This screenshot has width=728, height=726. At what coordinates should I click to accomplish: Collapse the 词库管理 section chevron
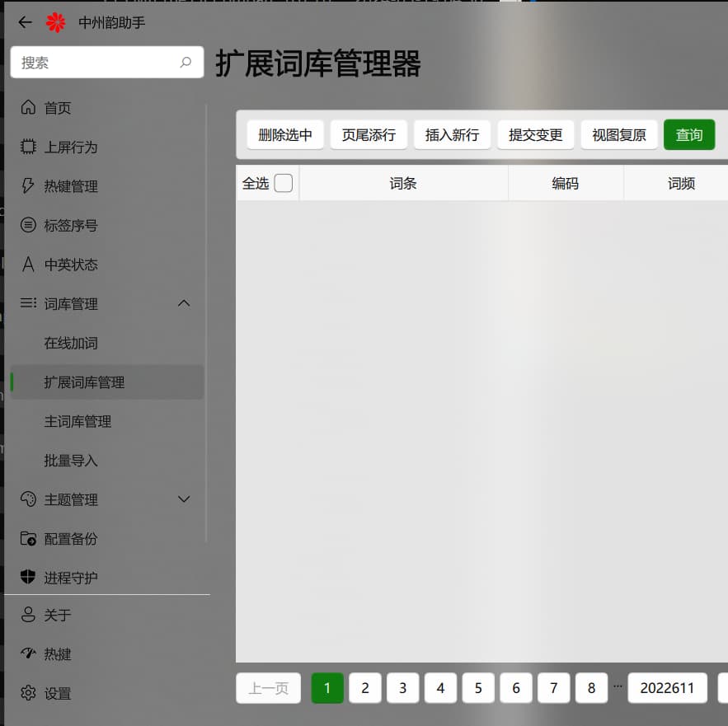184,303
